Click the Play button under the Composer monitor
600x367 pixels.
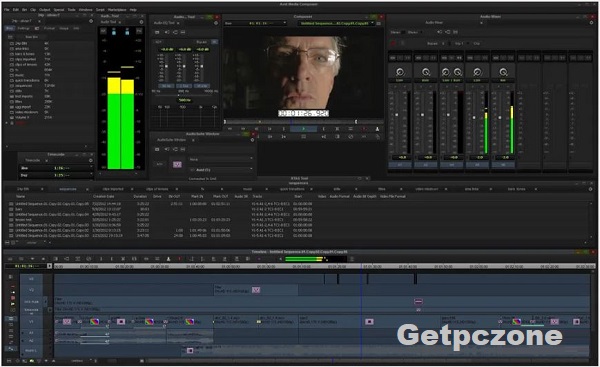coord(303,129)
